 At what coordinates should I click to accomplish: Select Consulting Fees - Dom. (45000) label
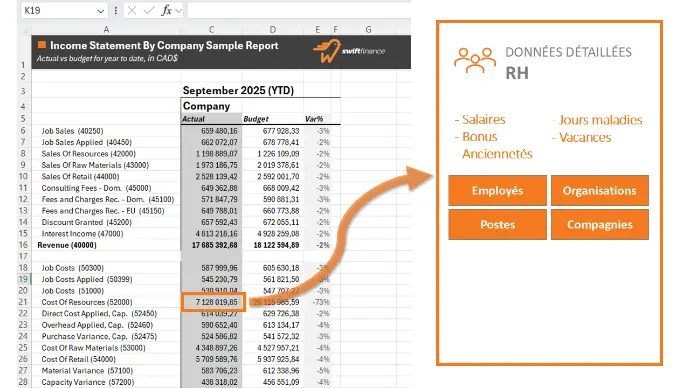[96, 188]
